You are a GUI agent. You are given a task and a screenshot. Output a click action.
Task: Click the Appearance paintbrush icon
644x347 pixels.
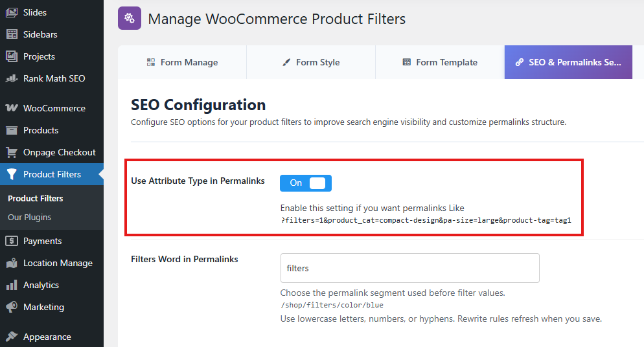coord(12,337)
